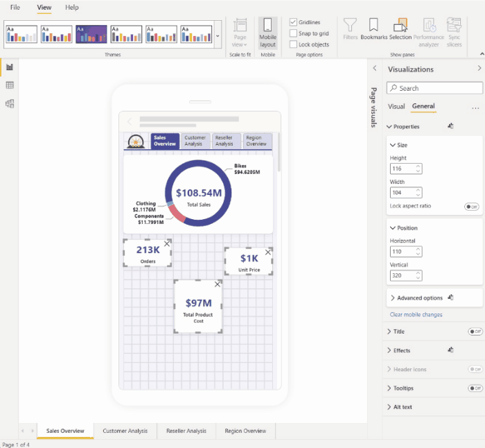Screen dimensions: 485x448
Task: Click Customer Analysis button in phone canvas
Action: coord(195,141)
